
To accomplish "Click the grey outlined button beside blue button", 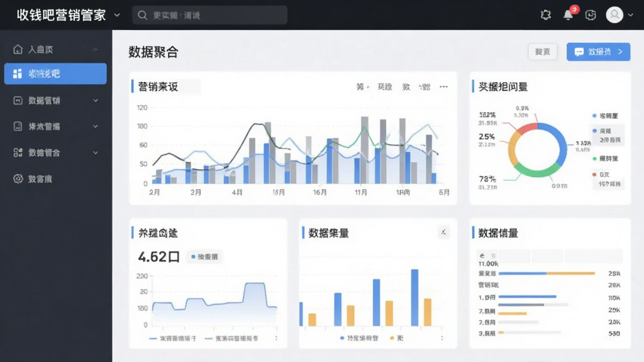I will 543,52.
